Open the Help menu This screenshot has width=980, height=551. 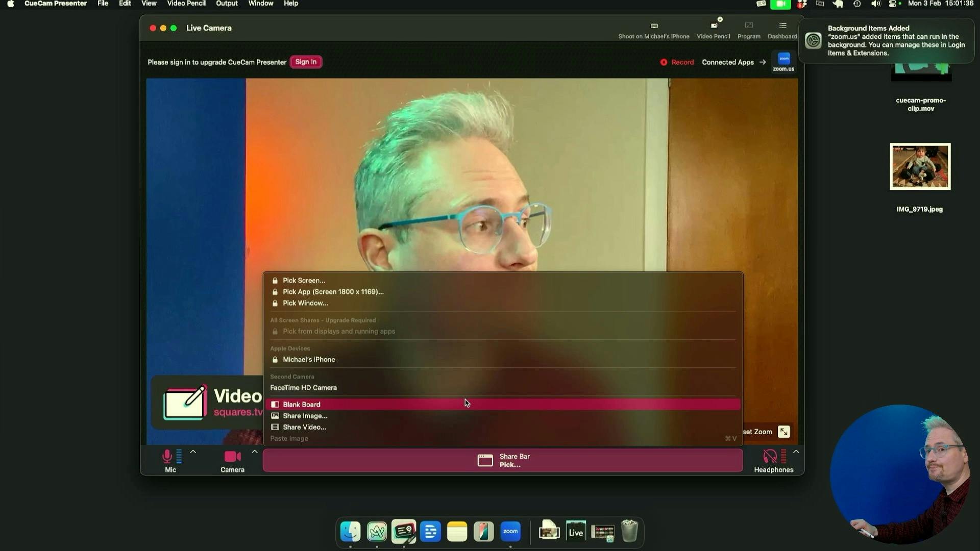pos(291,4)
